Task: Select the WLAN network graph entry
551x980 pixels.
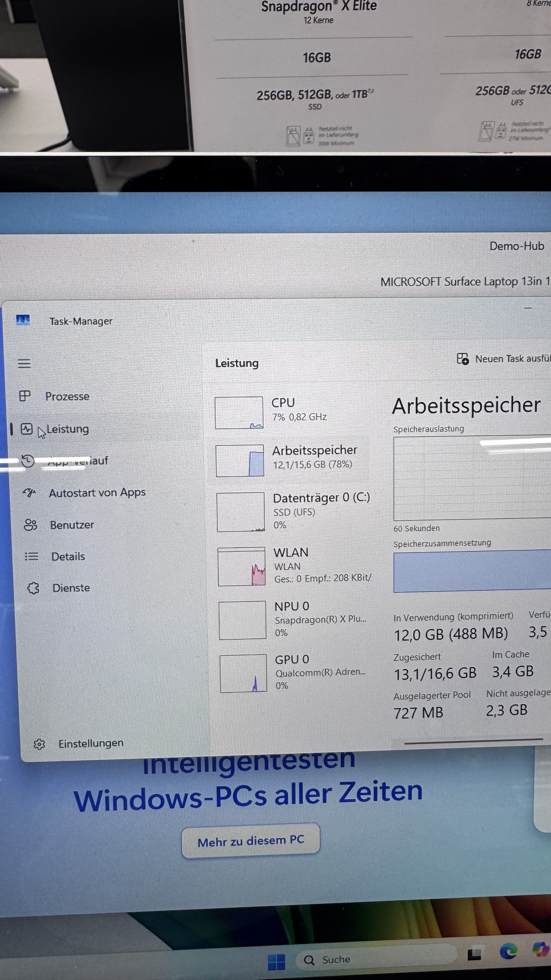Action: tap(295, 567)
